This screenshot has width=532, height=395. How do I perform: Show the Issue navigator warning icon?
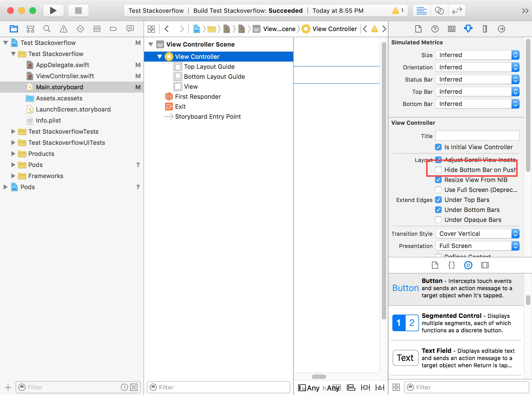click(x=64, y=29)
